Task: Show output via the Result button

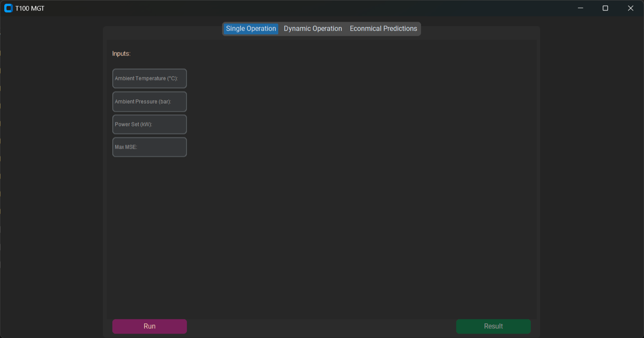Action: [494, 326]
